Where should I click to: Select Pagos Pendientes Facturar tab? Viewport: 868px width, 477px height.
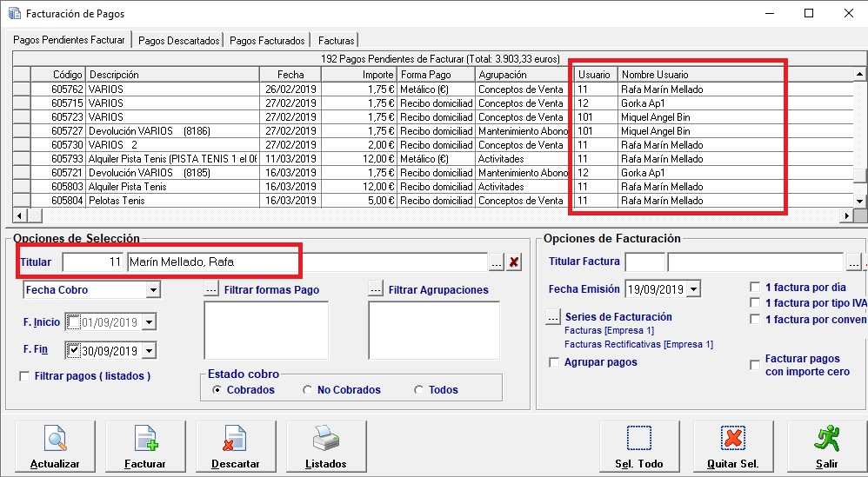(x=69, y=40)
